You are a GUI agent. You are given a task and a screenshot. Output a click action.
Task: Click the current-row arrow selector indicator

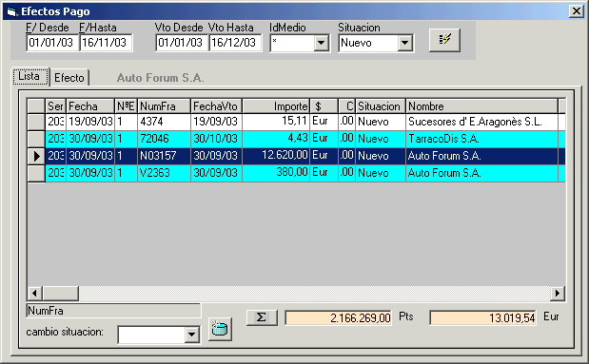tap(36, 156)
